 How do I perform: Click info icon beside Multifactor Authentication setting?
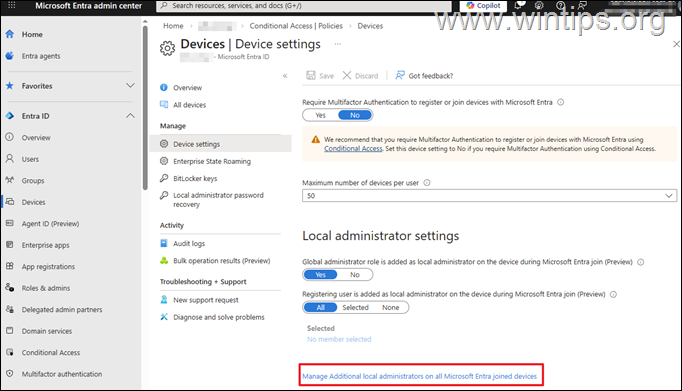(561, 102)
